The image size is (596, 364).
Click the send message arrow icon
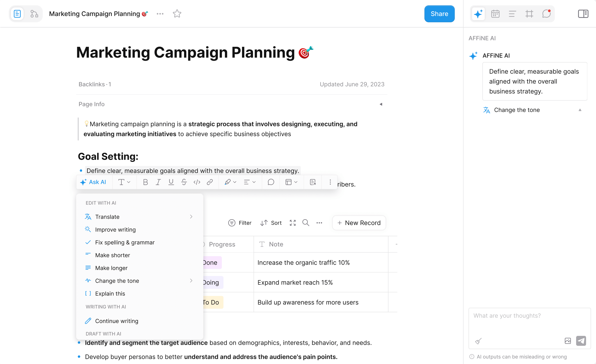tap(581, 341)
